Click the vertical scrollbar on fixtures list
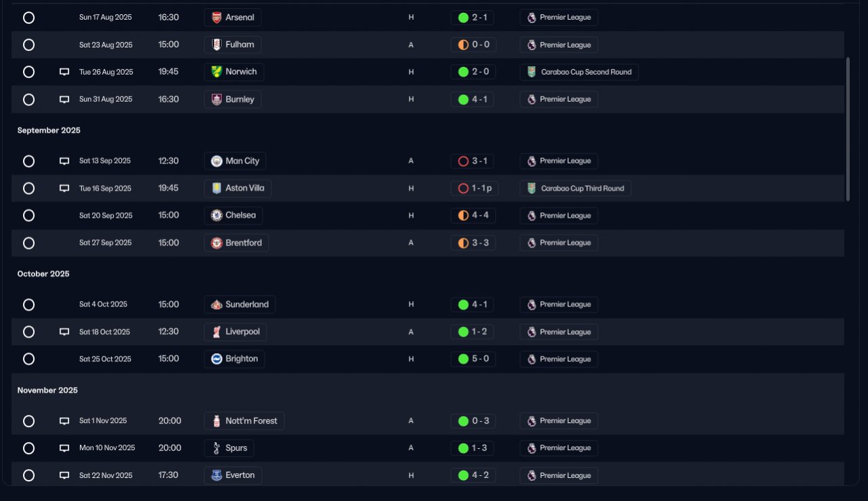Viewport: 868px width, 501px height. tap(848, 129)
